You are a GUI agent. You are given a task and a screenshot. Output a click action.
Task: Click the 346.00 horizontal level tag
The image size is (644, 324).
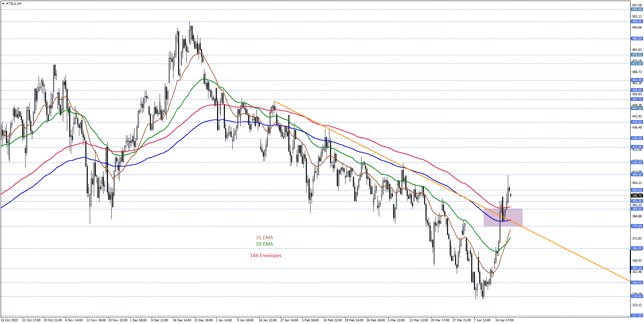coord(637,283)
